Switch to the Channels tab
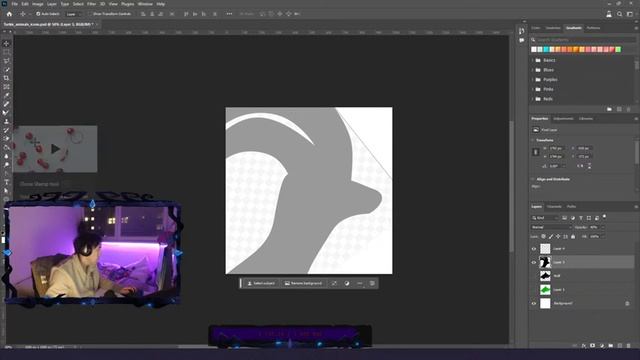The image size is (640, 360). tap(554, 207)
